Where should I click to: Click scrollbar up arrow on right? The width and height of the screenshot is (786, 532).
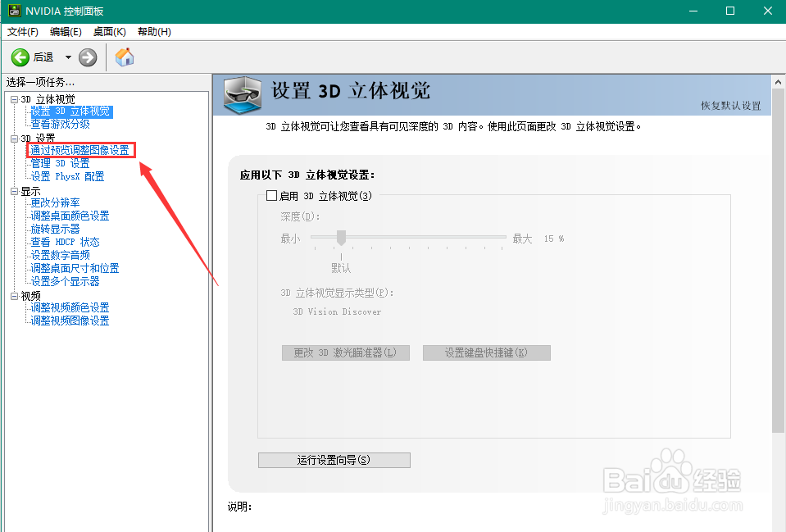tap(778, 82)
